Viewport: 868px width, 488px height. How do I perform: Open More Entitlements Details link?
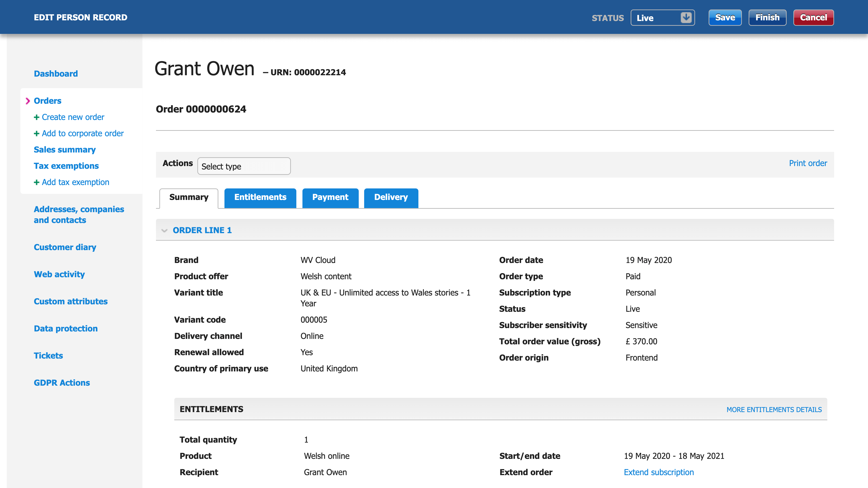774,410
